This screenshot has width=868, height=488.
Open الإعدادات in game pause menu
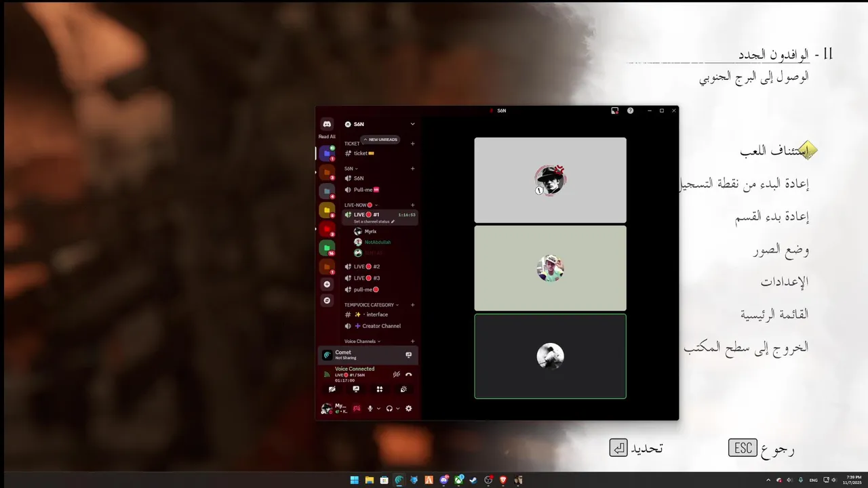point(784,282)
